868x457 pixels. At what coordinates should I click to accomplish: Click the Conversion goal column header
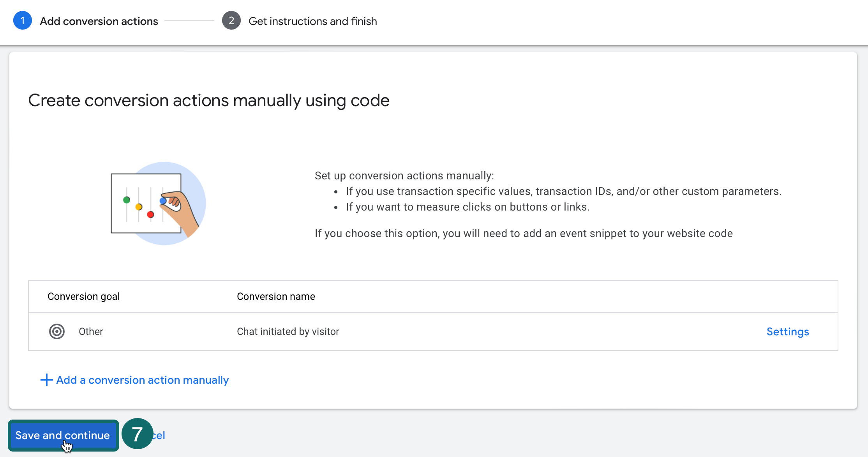pos(84,296)
